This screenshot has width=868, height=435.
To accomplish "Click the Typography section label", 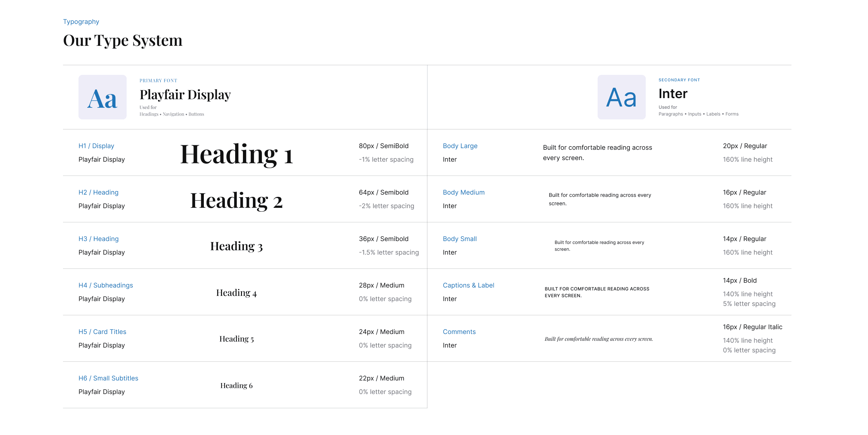I will point(81,22).
